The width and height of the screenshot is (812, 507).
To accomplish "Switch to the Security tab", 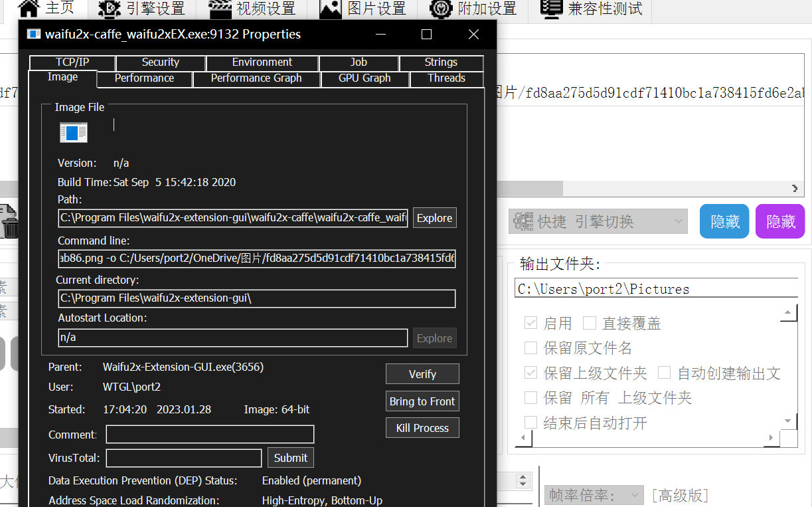I will [x=161, y=62].
